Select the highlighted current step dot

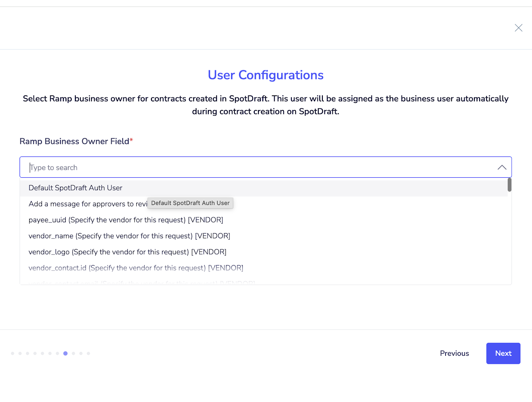pos(66,353)
